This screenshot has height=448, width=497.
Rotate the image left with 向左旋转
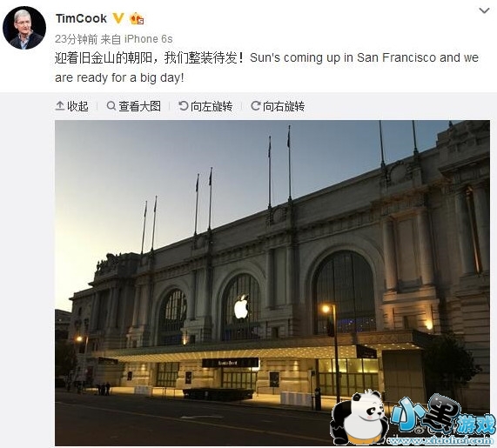[205, 106]
